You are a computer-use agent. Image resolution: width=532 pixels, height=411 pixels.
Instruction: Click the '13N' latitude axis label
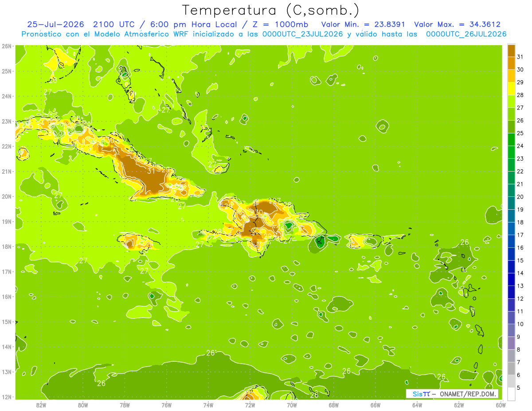pos(7,372)
